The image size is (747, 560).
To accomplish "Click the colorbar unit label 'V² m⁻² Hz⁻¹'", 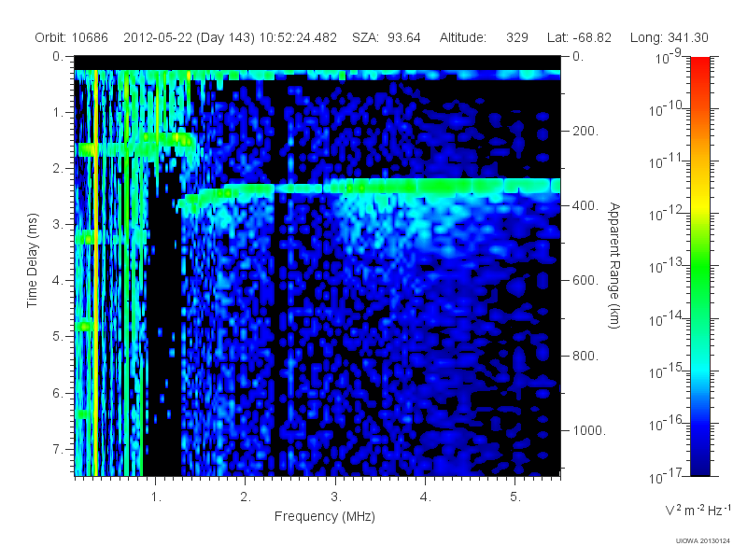I will point(698,510).
